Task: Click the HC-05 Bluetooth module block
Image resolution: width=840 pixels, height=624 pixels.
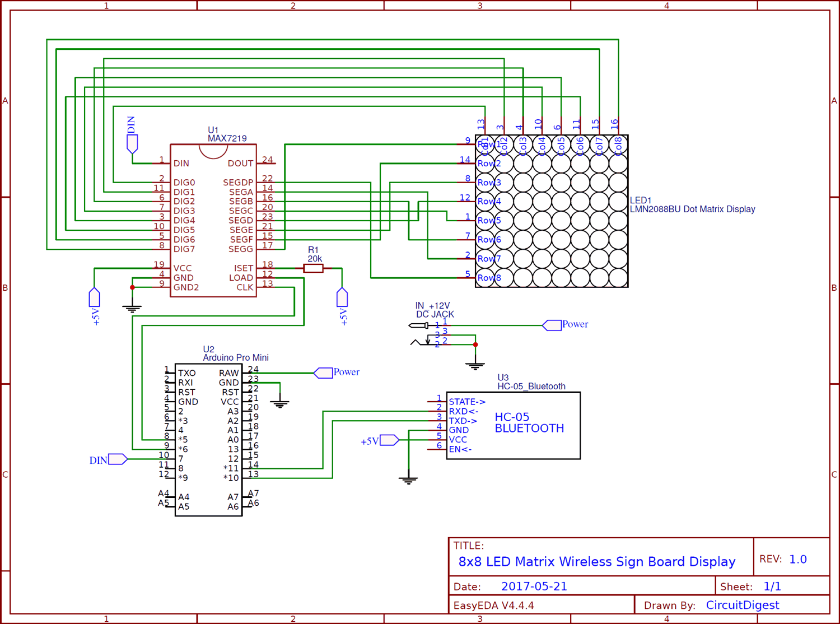Action: 512,426
